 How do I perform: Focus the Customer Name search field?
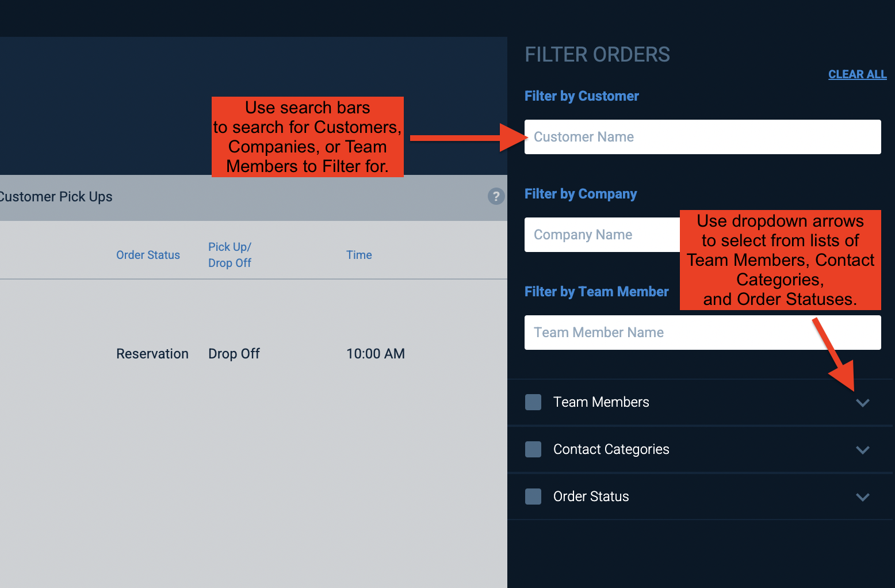pos(702,137)
